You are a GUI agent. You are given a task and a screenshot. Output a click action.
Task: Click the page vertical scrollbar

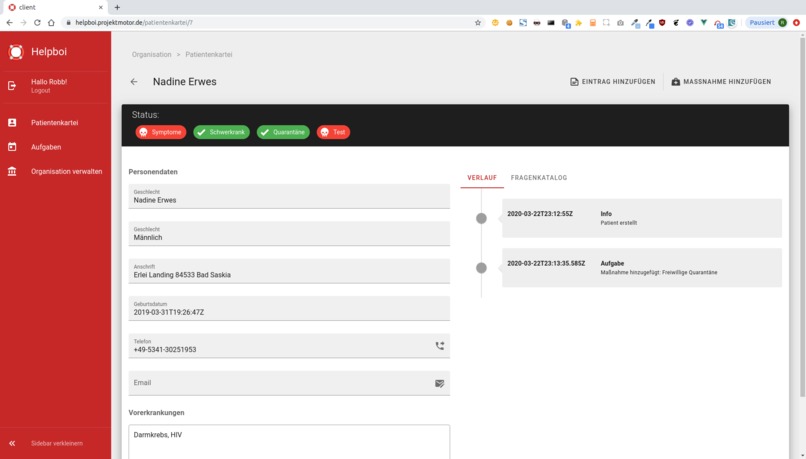(802, 216)
